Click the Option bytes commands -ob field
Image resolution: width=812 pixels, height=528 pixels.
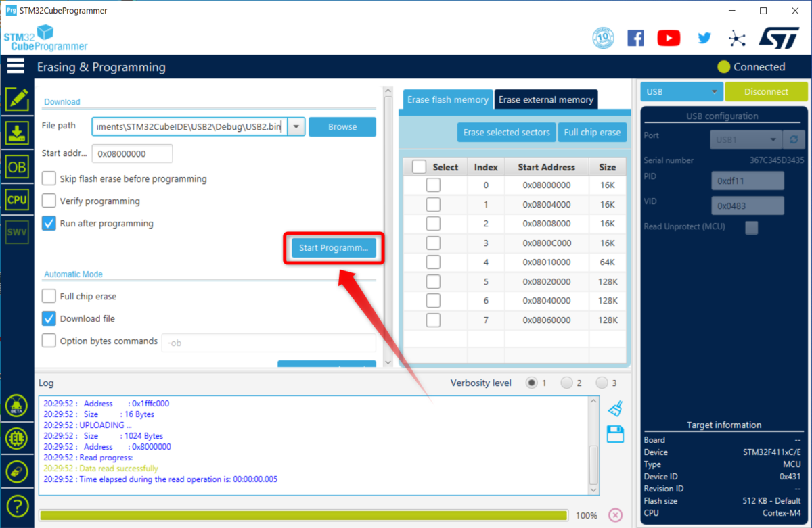(269, 343)
